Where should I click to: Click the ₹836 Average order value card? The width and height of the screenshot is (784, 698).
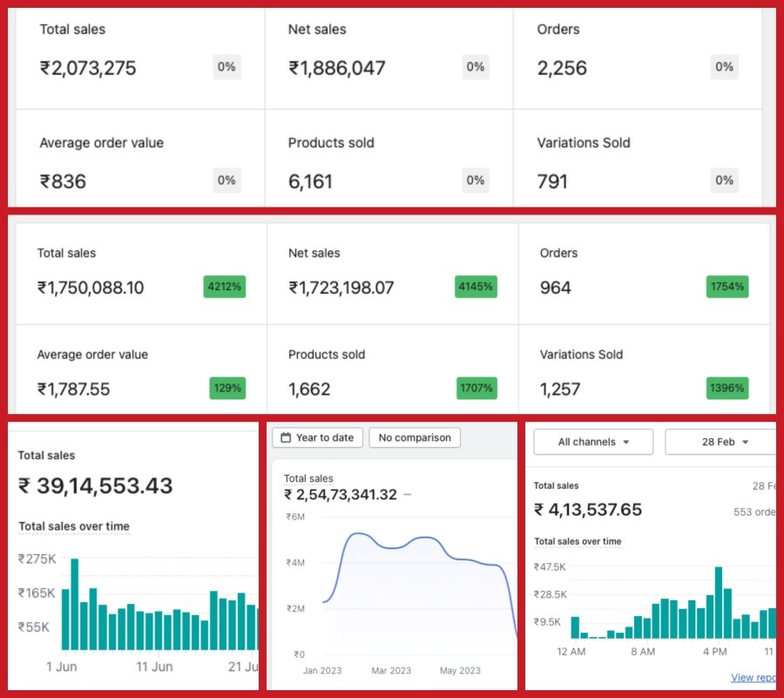tap(139, 163)
